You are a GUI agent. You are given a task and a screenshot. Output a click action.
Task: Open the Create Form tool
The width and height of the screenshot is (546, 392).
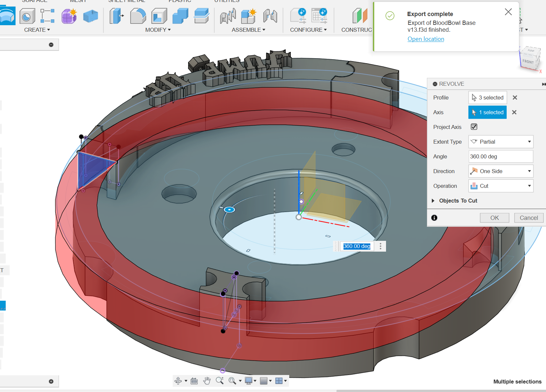tap(69, 16)
